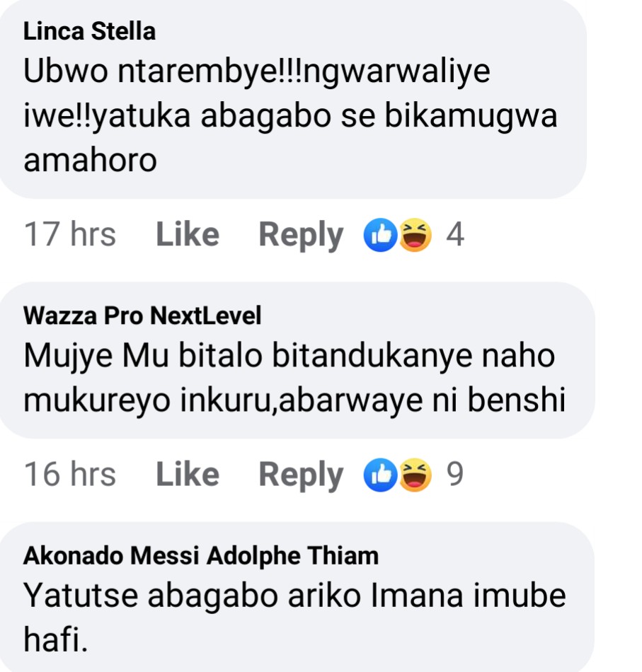Open the reaction count showing 4

(x=455, y=235)
